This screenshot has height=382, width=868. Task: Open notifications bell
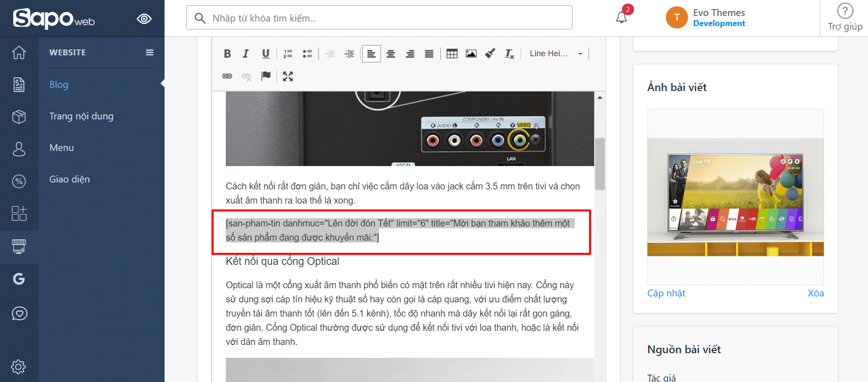[x=622, y=17]
